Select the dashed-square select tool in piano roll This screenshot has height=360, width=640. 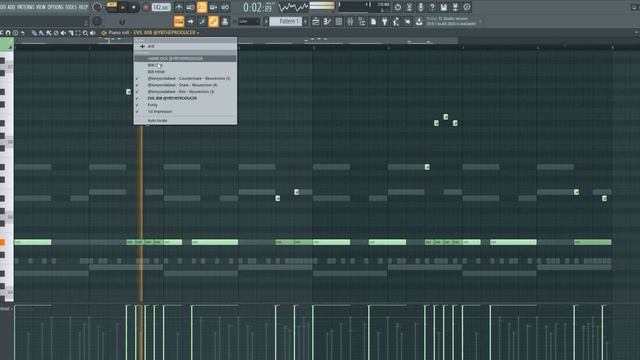(78, 33)
